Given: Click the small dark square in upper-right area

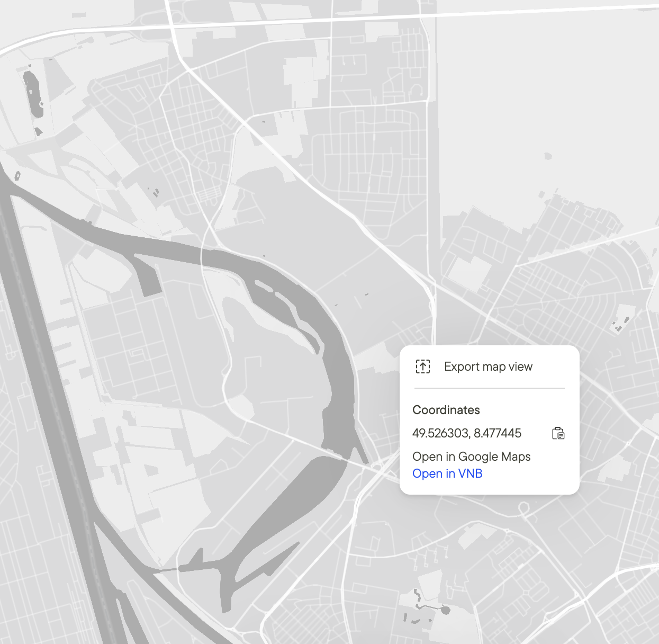Looking at the screenshot, I should click(x=548, y=156).
